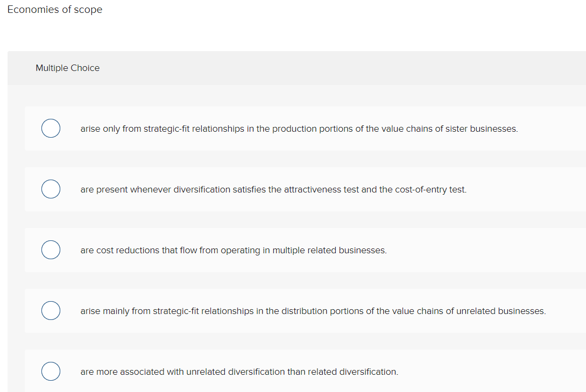Click the words 'are more associated' in last answer
The image size is (586, 392).
[x=114, y=372]
